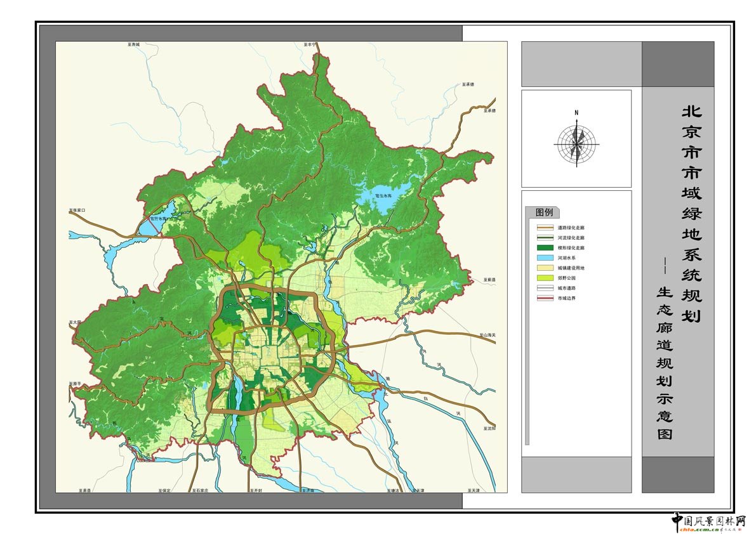Click the 河流绿化走廊 legend line symbol

point(545,237)
